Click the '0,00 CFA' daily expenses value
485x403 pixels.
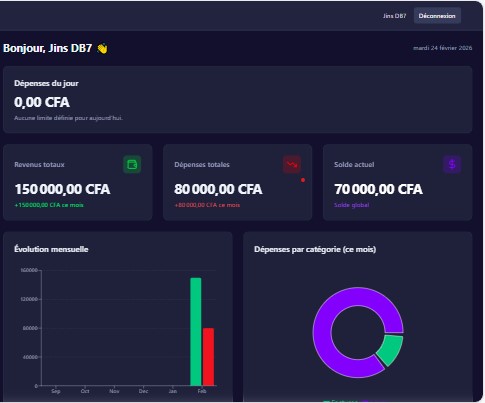[42, 102]
